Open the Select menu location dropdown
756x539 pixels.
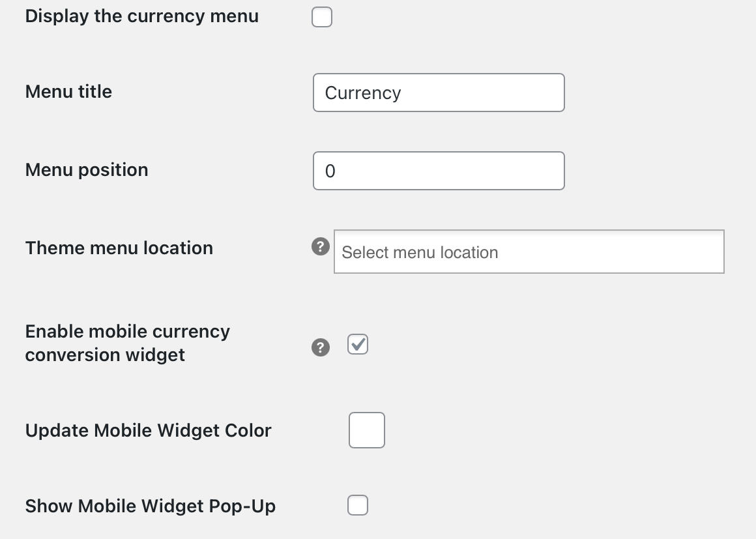tap(529, 252)
